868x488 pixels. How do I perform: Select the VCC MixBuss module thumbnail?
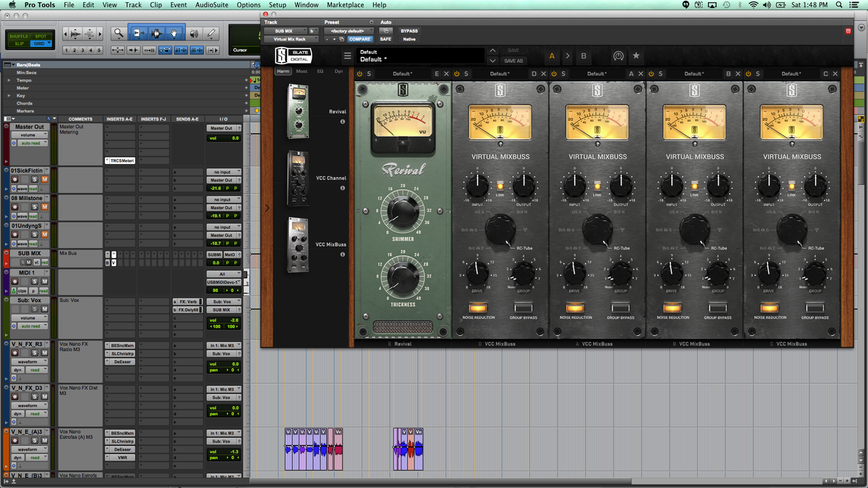298,244
